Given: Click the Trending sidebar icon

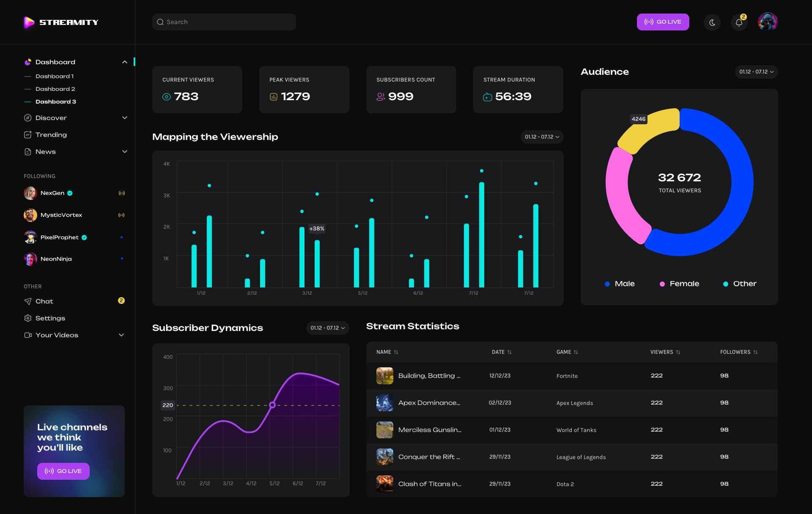Looking at the screenshot, I should [27, 134].
